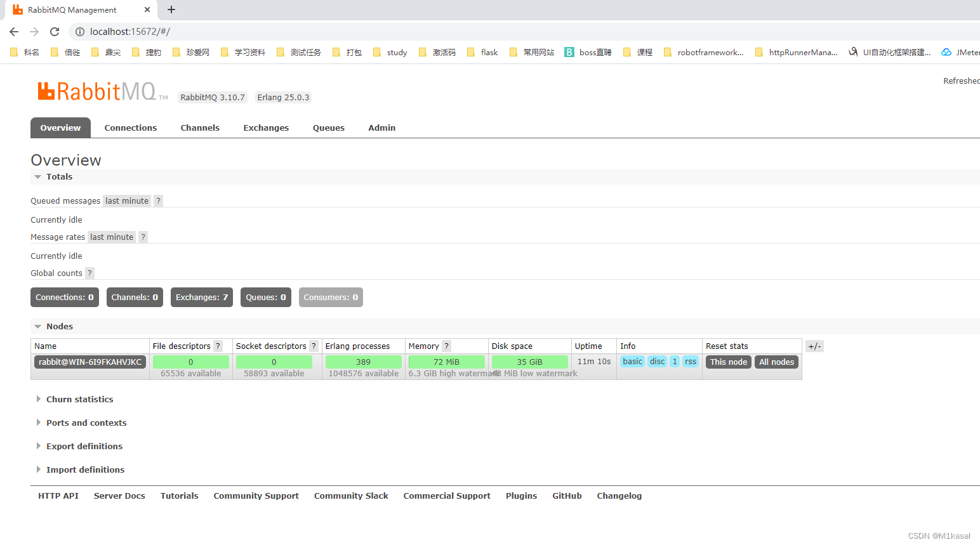Click the Connections: 0 count button

[65, 297]
